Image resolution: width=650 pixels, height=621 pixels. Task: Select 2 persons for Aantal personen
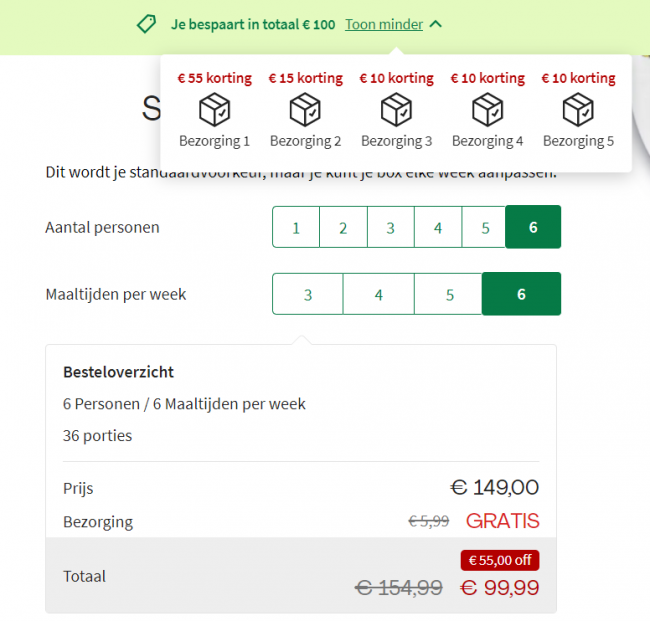tap(343, 227)
